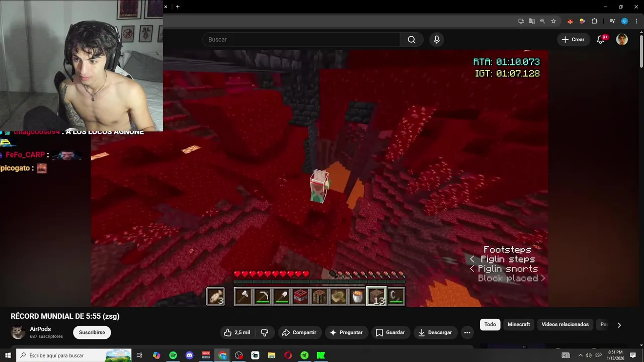Open Spotify from the taskbar
The height and width of the screenshot is (362, 644).
point(173,355)
